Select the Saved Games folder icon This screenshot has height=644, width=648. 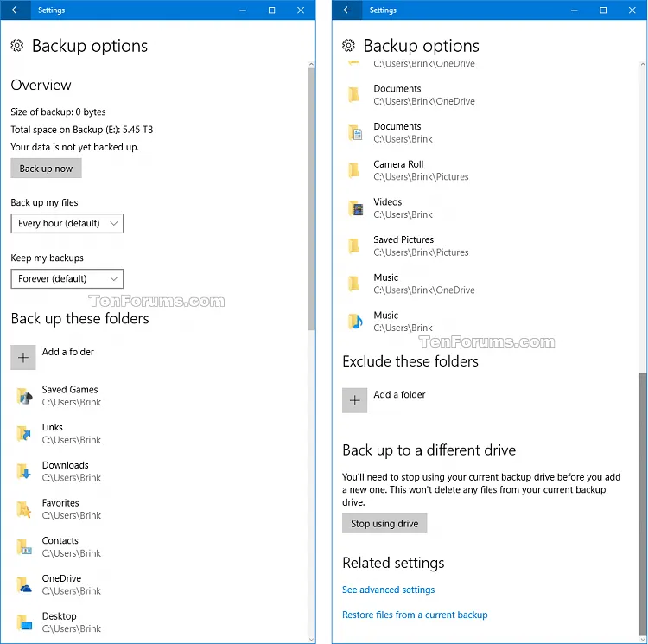pyautogui.click(x=24, y=396)
